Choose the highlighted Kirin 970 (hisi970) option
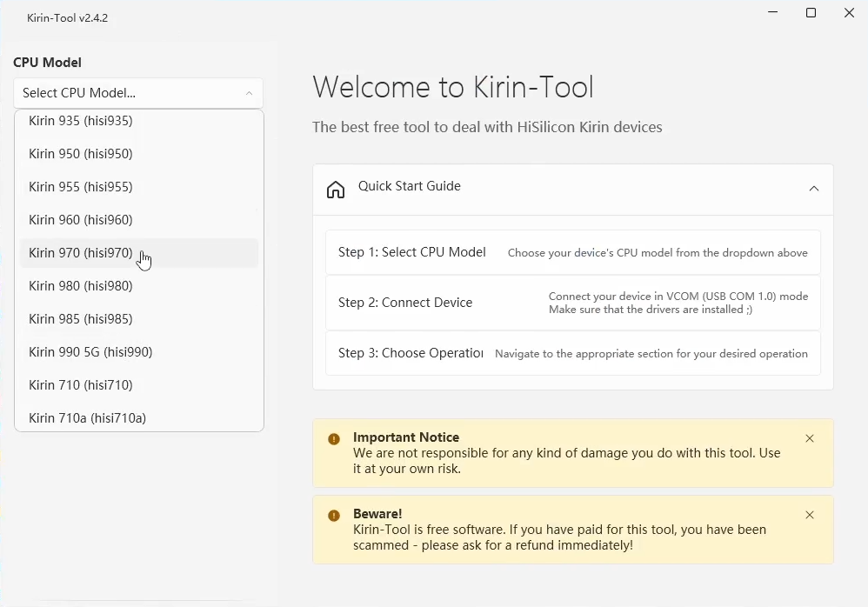The height and width of the screenshot is (607, 868). [139, 253]
